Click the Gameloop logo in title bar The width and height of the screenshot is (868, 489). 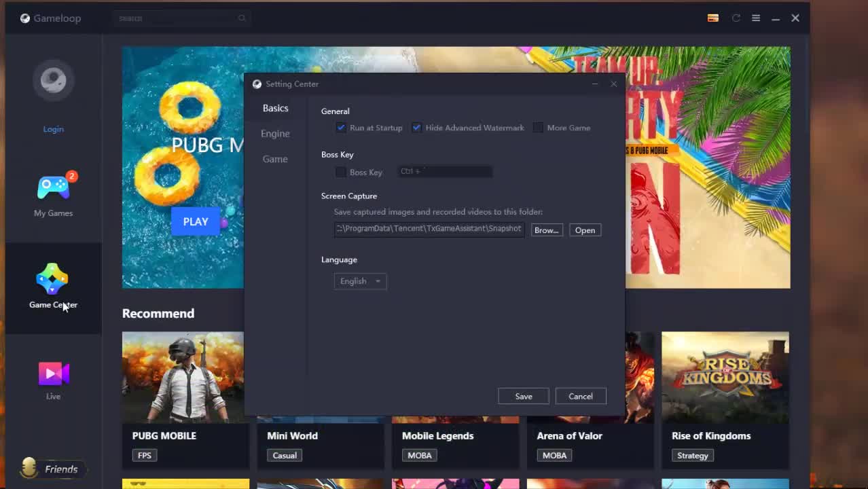[x=25, y=18]
